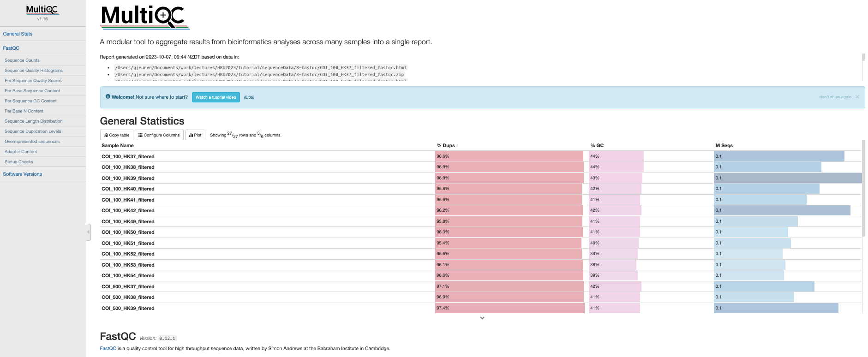
Task: Open the MultiQC logo in the sidebar
Action: click(42, 10)
